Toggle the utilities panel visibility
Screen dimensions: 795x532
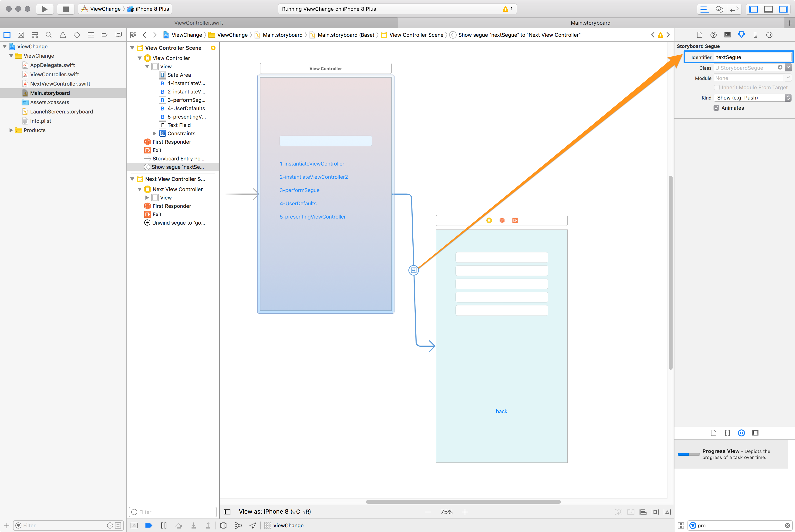pyautogui.click(x=783, y=9)
